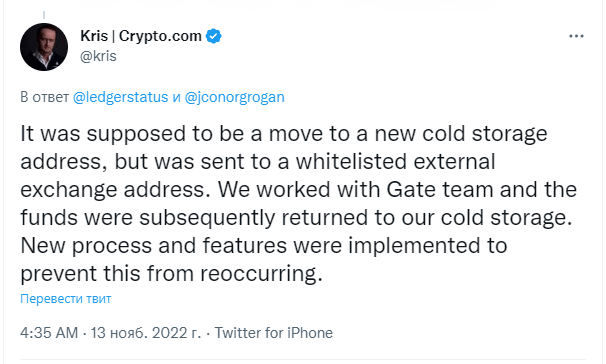606x364 pixels.
Task: Click the blue verified checkmark badge
Action: pyautogui.click(x=213, y=36)
